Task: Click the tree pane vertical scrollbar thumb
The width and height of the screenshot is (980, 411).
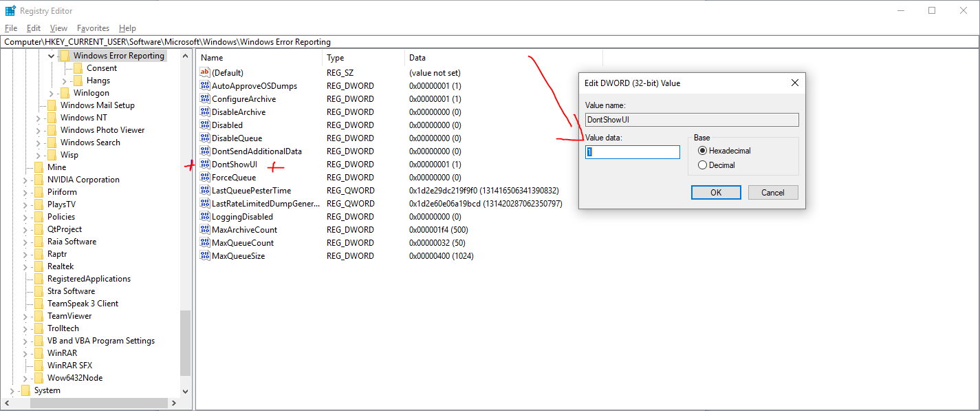Action: pyautogui.click(x=185, y=344)
